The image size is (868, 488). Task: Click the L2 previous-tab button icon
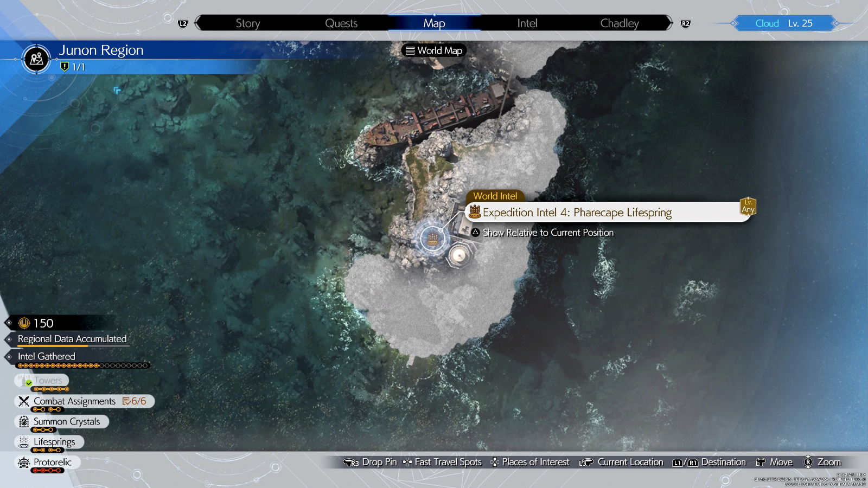[x=183, y=23]
